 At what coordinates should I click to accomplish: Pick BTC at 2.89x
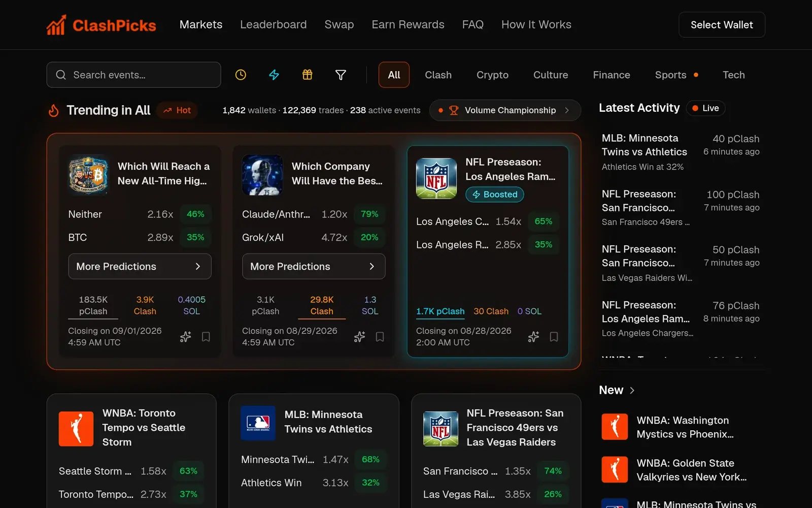[140, 237]
